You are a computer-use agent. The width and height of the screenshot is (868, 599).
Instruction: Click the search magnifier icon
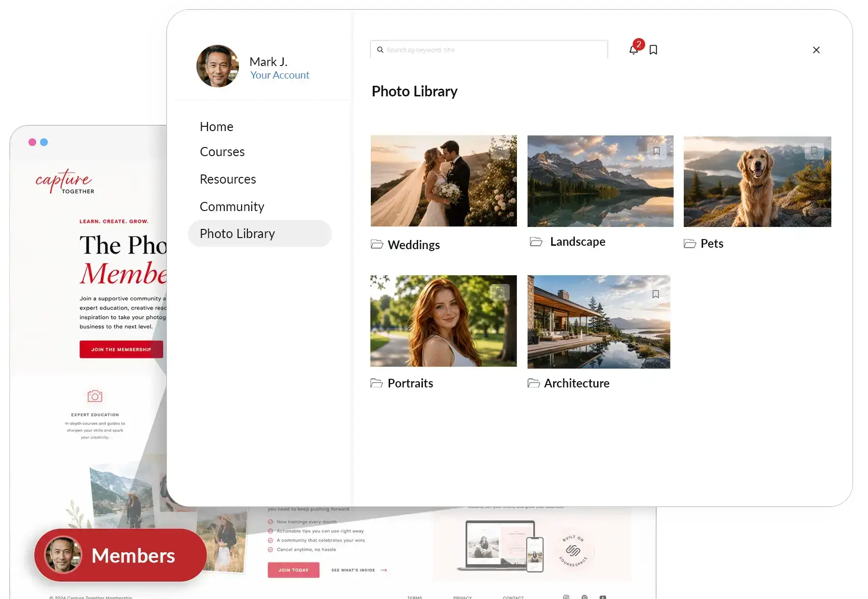point(380,50)
